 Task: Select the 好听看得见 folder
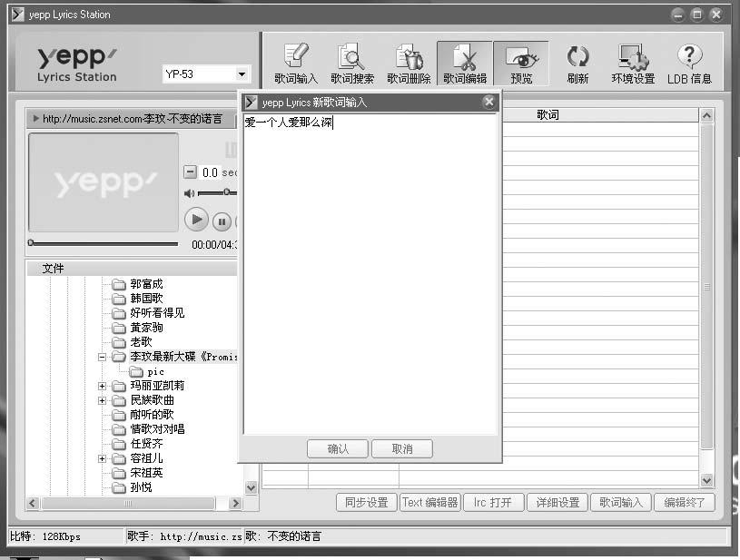(x=157, y=313)
